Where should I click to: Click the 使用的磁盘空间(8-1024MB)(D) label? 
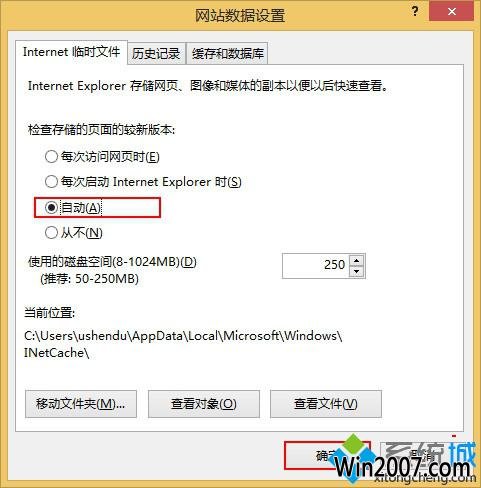(x=112, y=262)
